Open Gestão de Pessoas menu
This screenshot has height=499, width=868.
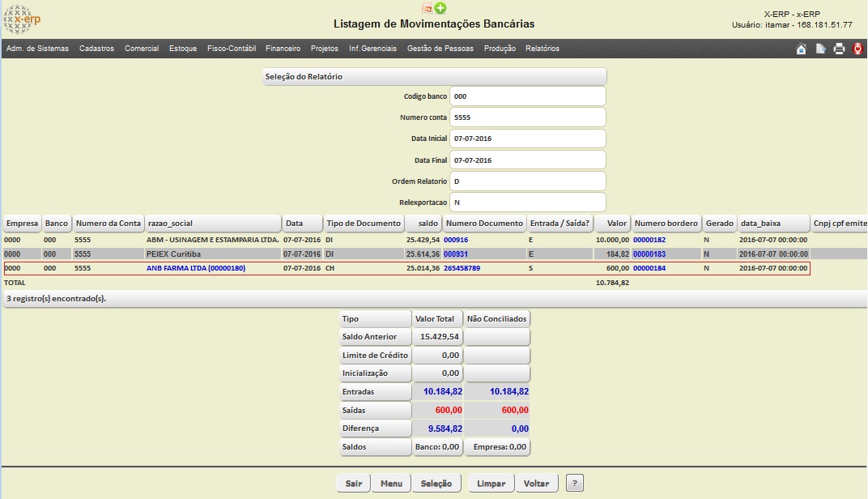[440, 49]
